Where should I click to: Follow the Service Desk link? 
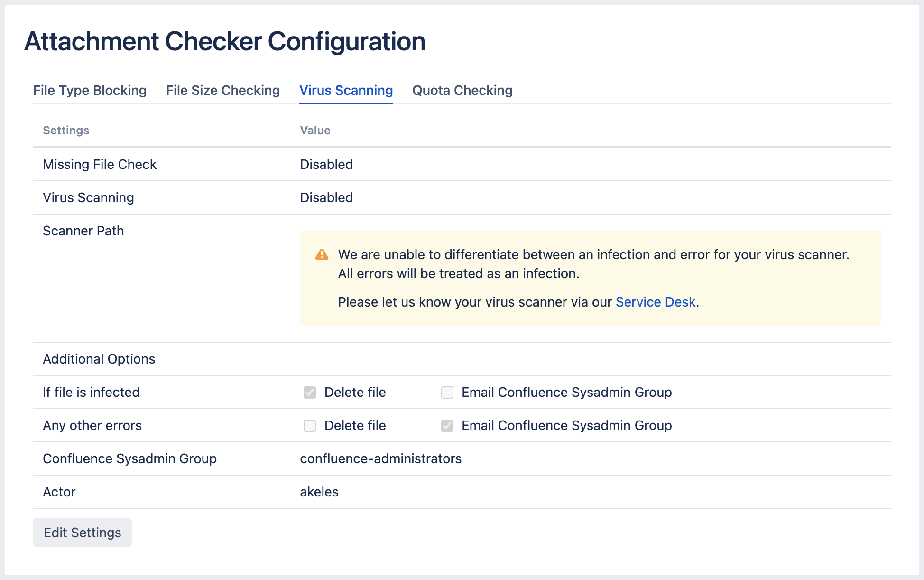pyautogui.click(x=655, y=302)
